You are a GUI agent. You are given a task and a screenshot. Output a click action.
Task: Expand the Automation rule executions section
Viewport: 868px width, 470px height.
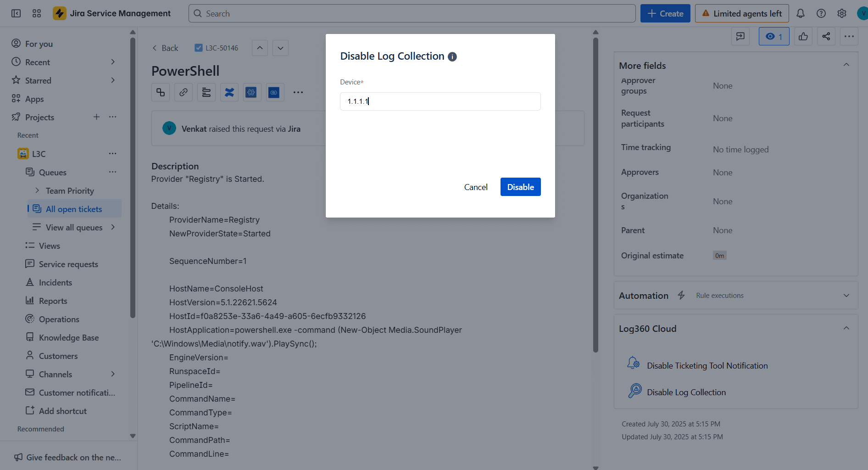[x=846, y=295]
